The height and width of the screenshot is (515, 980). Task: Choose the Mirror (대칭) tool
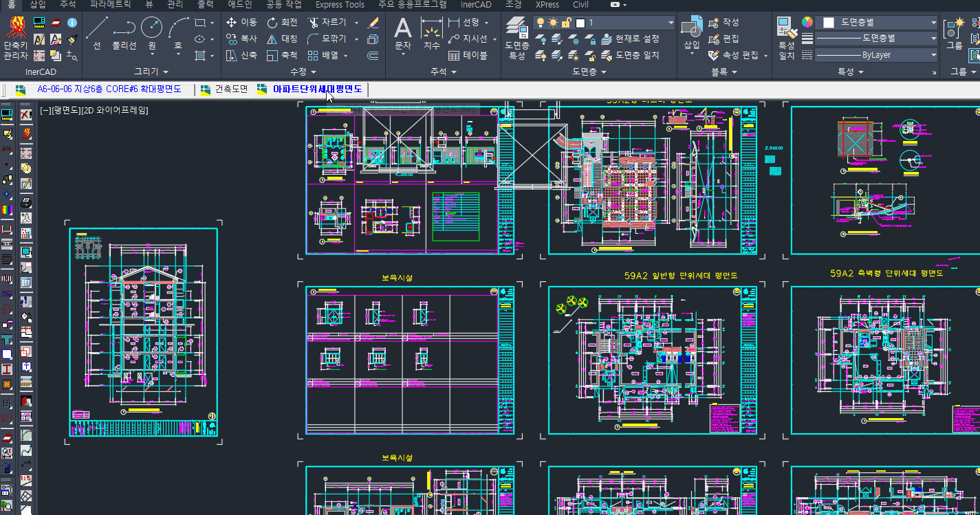click(283, 39)
